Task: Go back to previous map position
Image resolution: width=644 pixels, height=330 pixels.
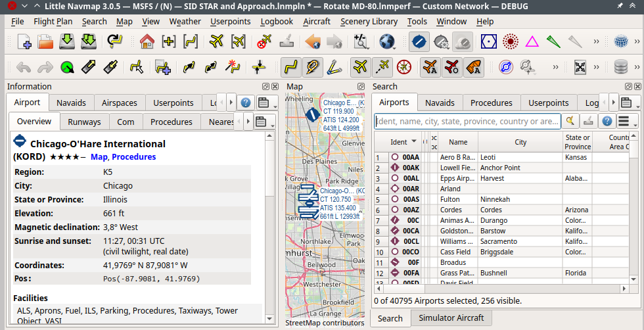Action: (x=313, y=41)
